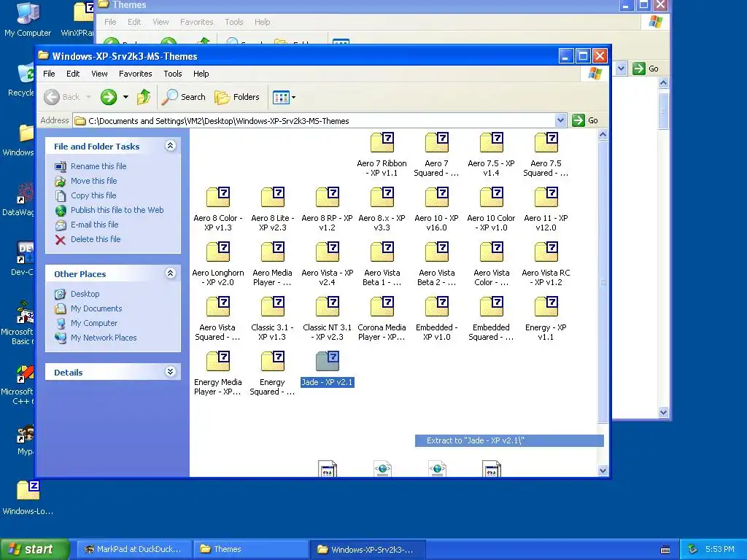Collapse the File and Folder Tasks panel

tap(170, 146)
